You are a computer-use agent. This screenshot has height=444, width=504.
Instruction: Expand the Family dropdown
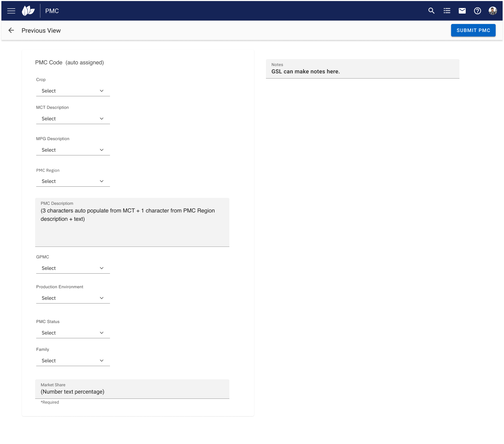[73, 361]
